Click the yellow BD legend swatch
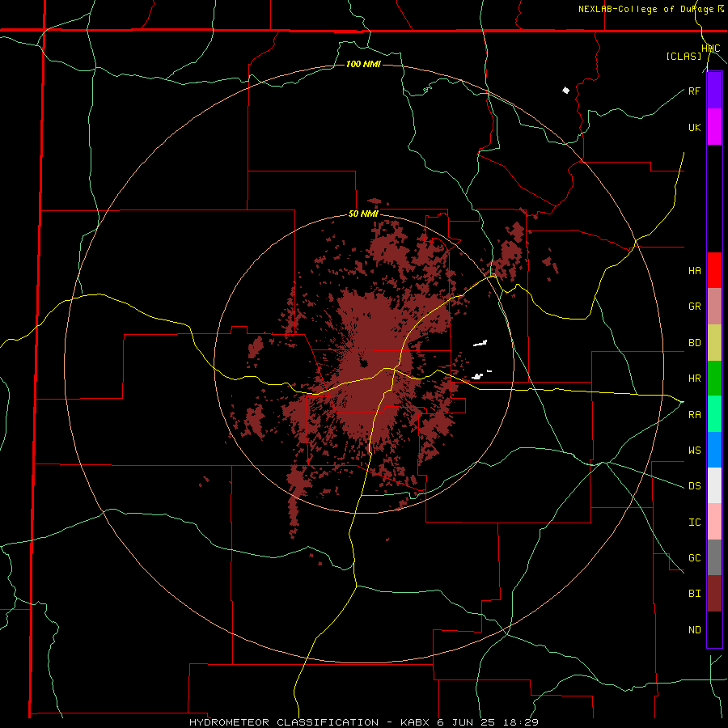 [x=714, y=343]
